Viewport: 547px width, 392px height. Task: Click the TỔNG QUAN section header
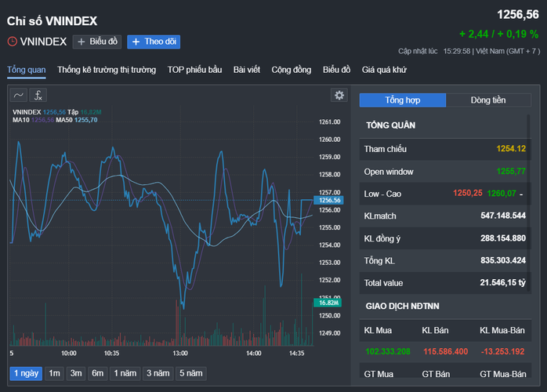point(391,125)
